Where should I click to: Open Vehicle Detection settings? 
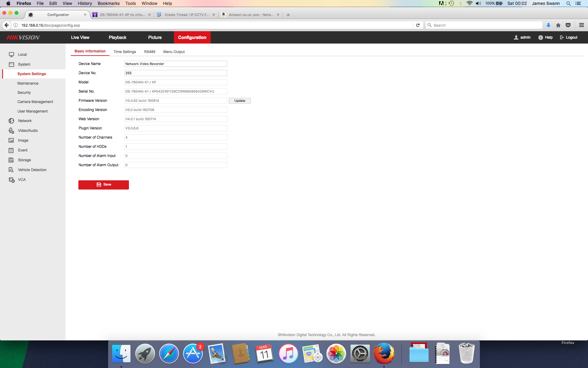pyautogui.click(x=32, y=170)
